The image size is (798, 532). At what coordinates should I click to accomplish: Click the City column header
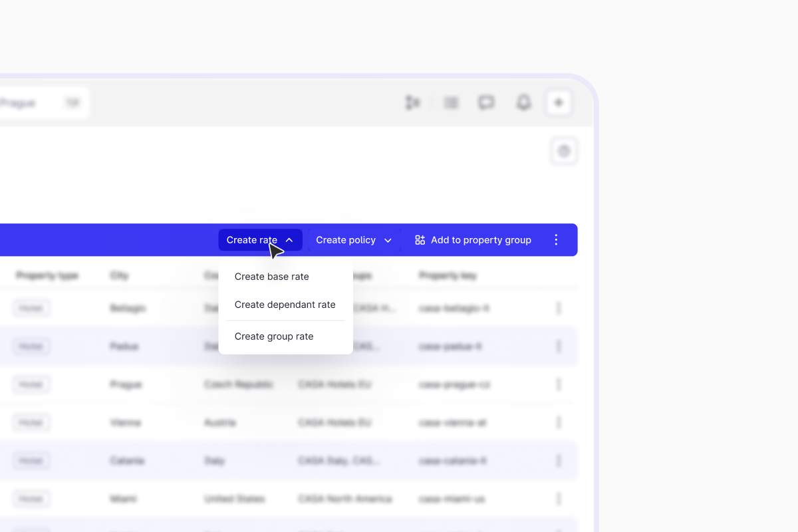click(119, 275)
